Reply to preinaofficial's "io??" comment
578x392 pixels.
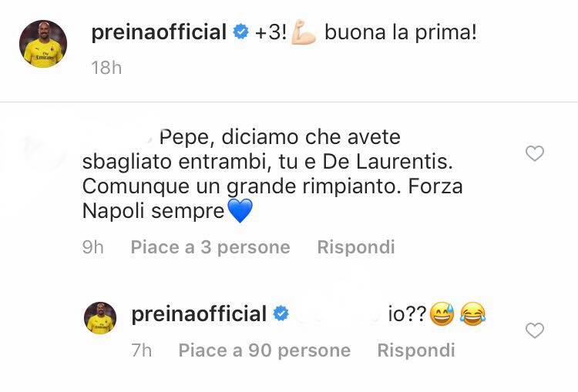[416, 350]
